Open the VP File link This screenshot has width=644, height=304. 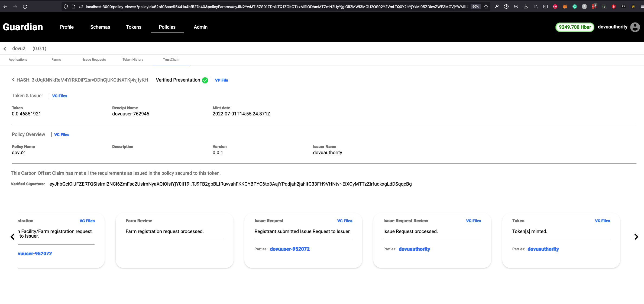221,80
